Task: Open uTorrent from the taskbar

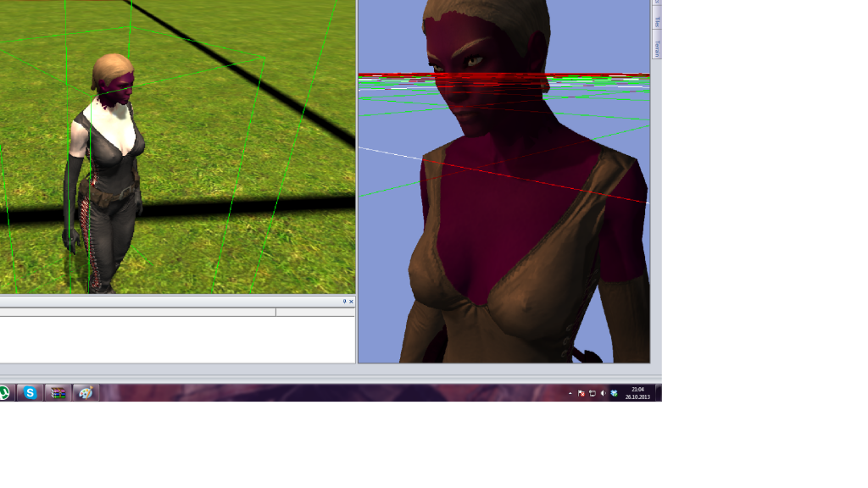Action: click(3, 393)
